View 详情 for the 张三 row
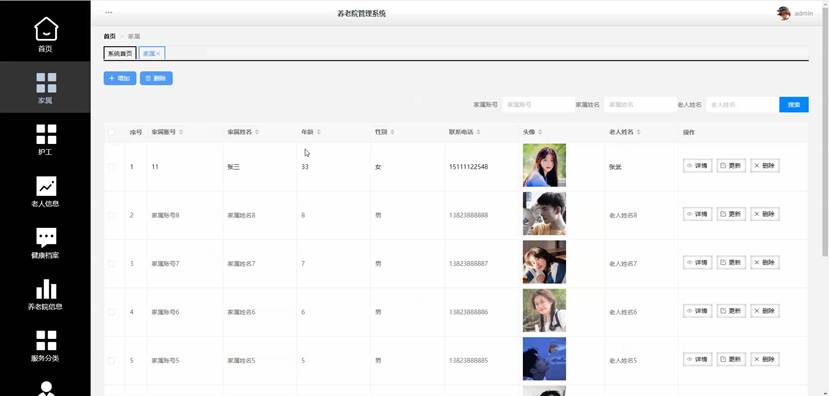Screen dimensions: 829x396 697,165
